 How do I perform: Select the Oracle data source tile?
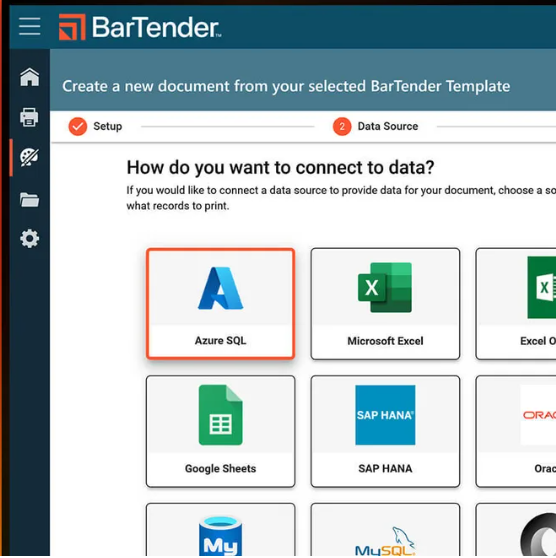pyautogui.click(x=516, y=431)
